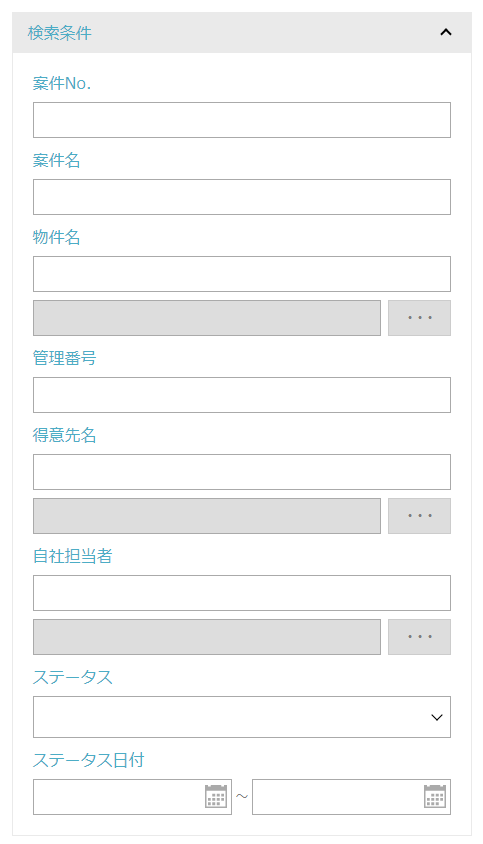Click the ステータス日付 start date text field
Image resolution: width=483 pixels, height=844 pixels.
point(118,797)
